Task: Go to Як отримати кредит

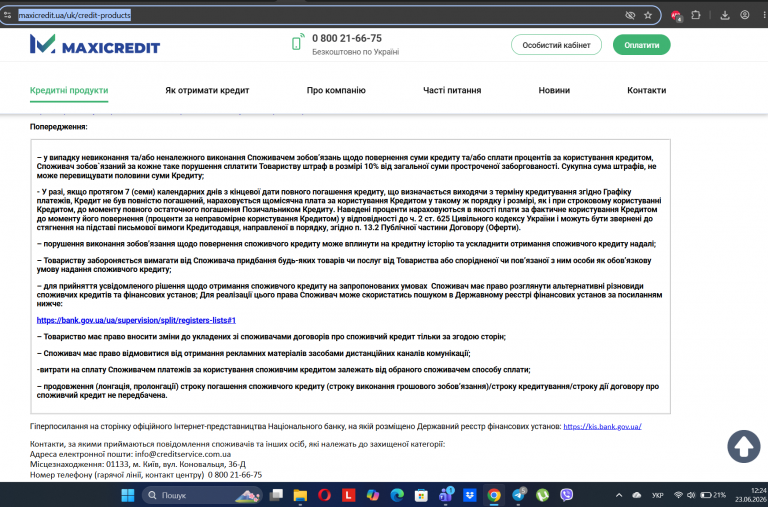Action: (x=207, y=90)
